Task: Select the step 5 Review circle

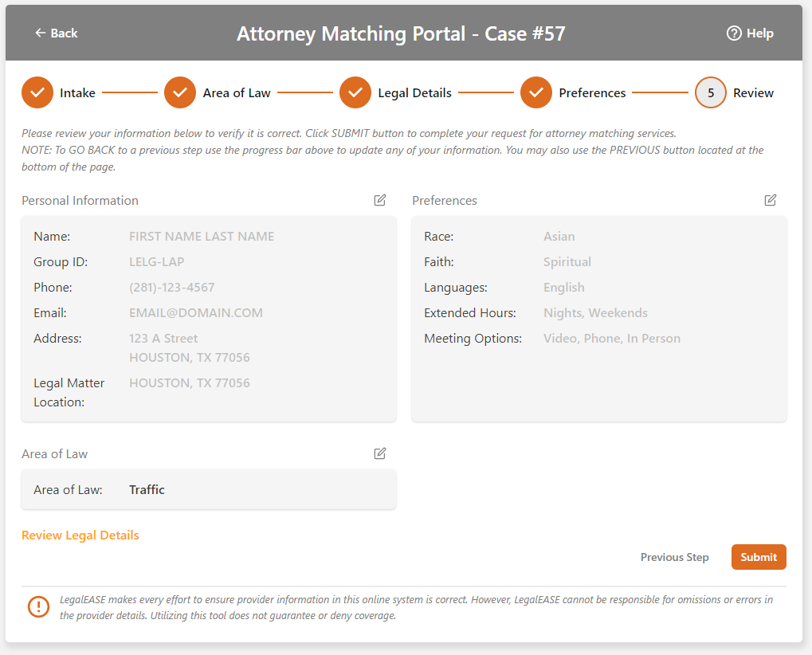Action: (711, 92)
